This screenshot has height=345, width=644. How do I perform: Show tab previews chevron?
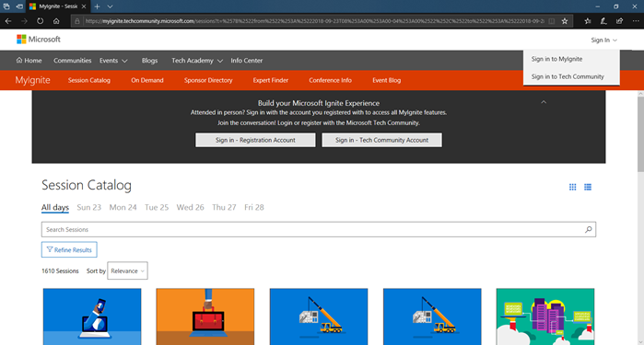[x=110, y=6]
